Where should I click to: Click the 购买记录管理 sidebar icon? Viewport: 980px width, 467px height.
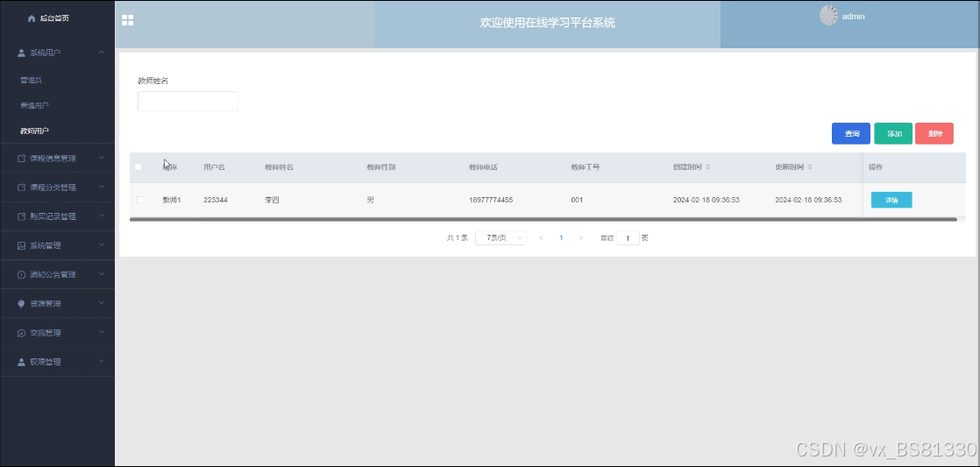coord(22,216)
